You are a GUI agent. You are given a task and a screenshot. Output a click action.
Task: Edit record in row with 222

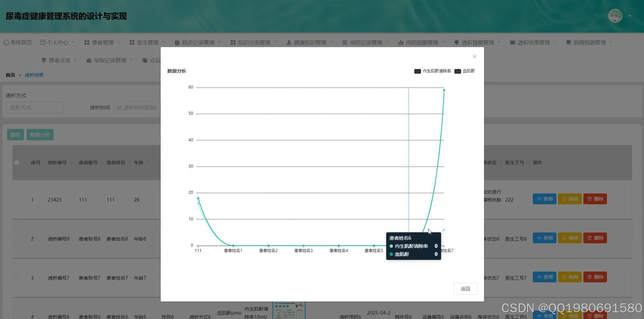570,199
